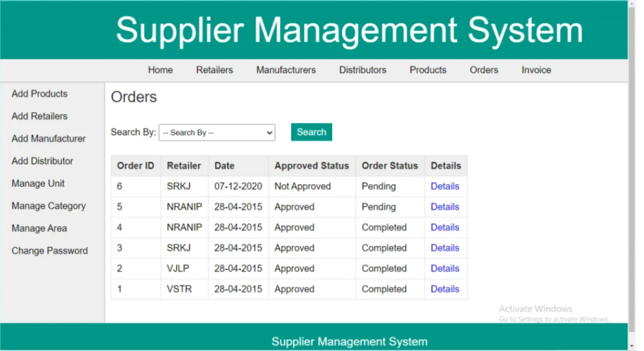Image resolution: width=644 pixels, height=351 pixels.
Task: Open the Invoice page
Action: click(x=536, y=70)
